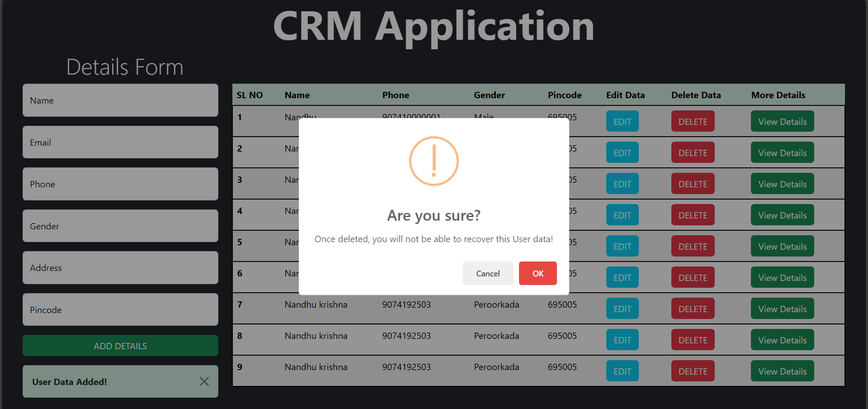Click DELETE for row 8
The height and width of the screenshot is (409, 868).
tap(693, 339)
